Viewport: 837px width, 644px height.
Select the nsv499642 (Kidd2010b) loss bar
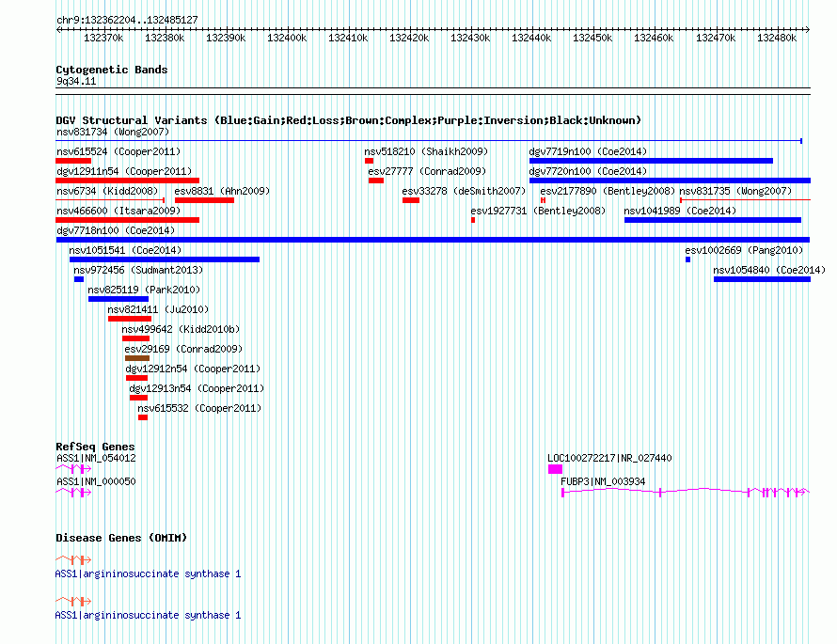135,338
